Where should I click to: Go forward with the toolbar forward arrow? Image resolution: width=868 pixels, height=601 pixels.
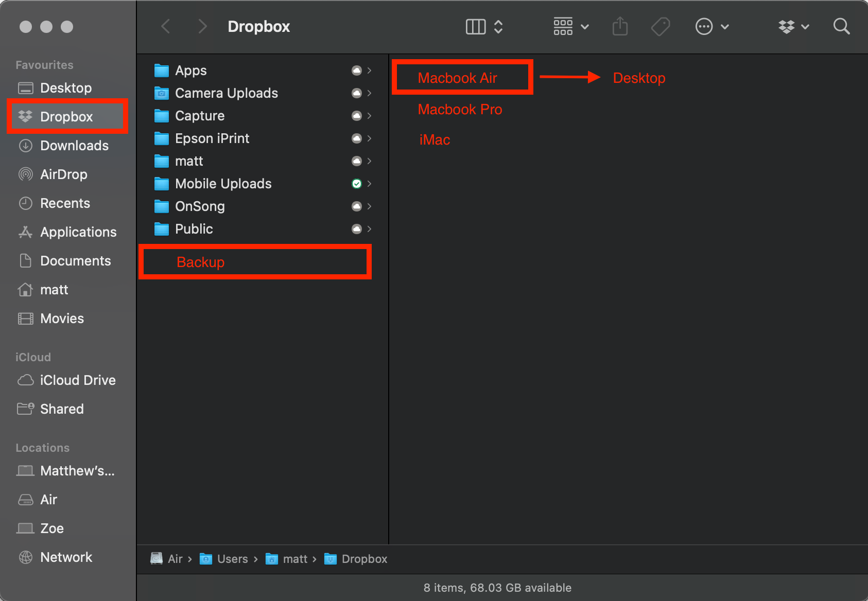(202, 26)
